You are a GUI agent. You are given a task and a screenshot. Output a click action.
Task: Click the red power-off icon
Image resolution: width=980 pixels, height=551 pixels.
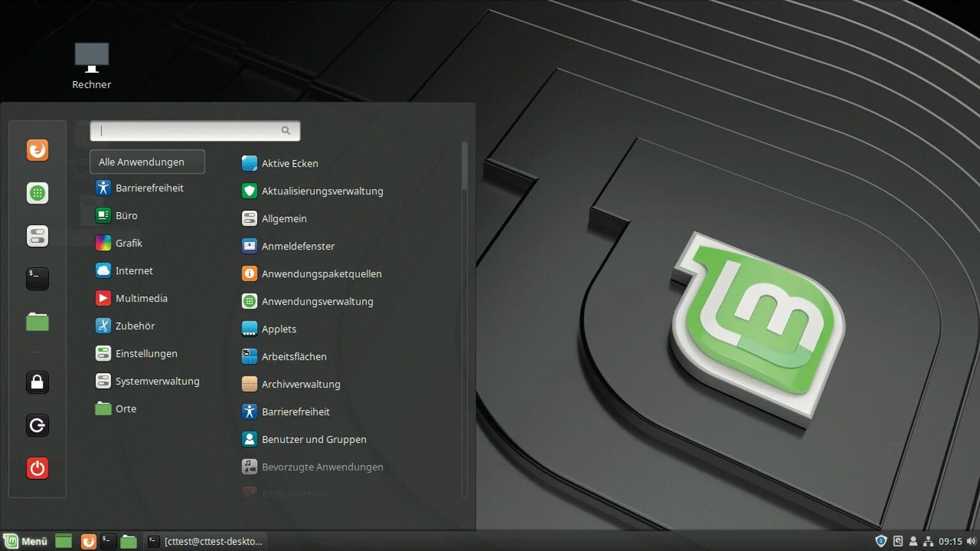coord(37,468)
